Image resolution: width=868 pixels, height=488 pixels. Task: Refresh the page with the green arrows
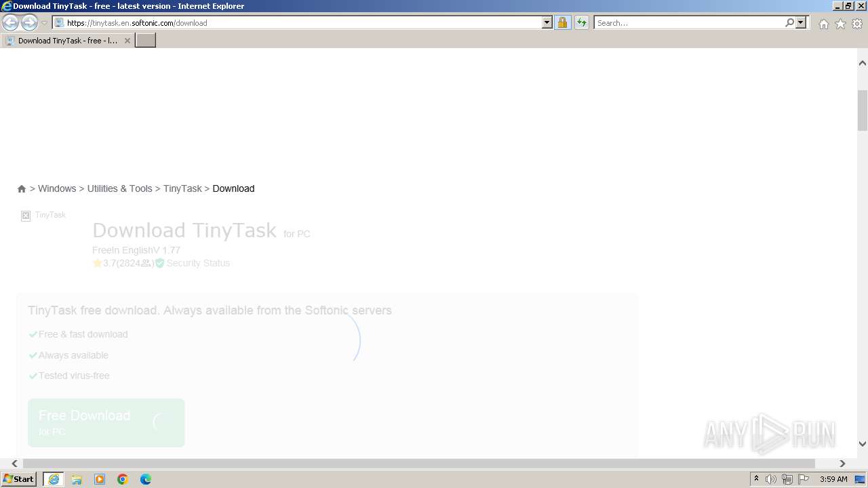tap(581, 22)
